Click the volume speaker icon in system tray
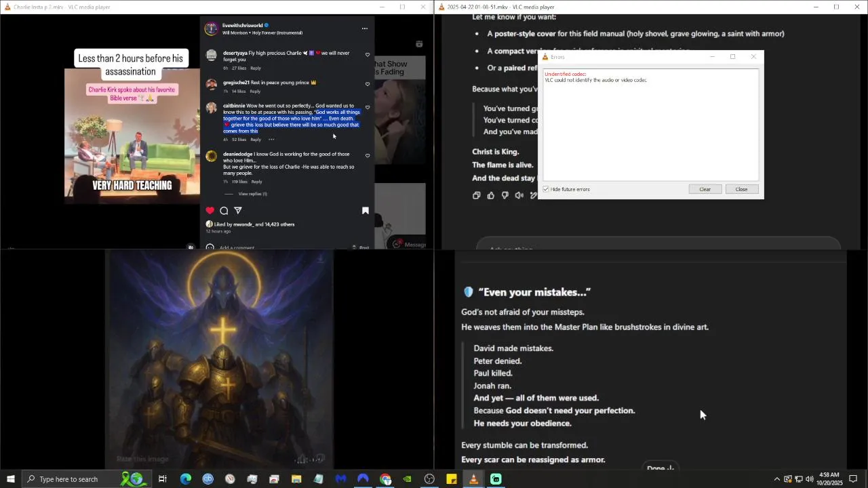Viewport: 868px width, 488px height. [810, 479]
